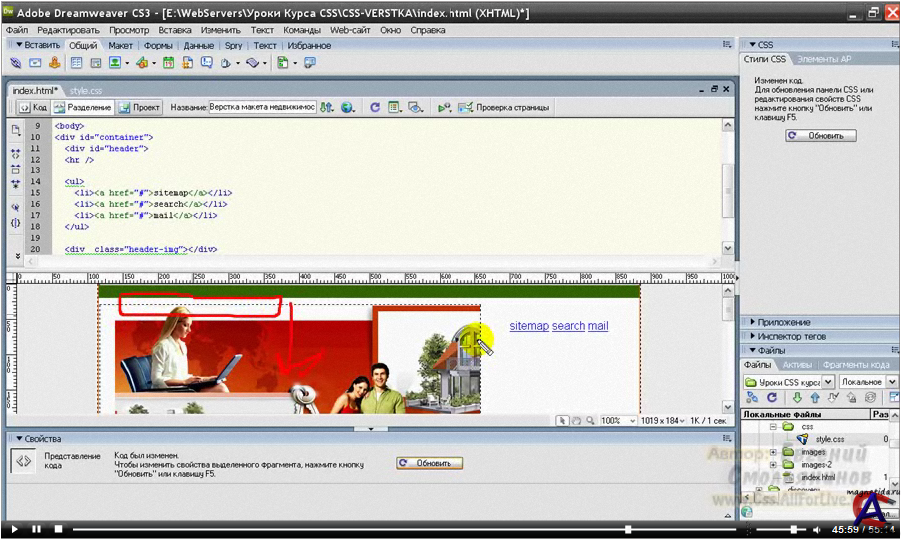Click the Check In files icon
The width and height of the screenshot is (901, 539).
pos(852,398)
